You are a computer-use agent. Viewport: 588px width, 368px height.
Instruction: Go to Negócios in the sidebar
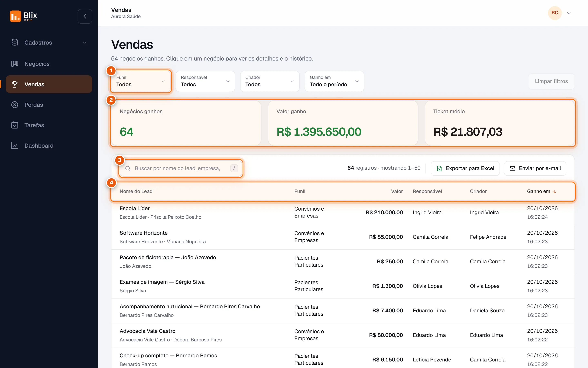(49, 64)
